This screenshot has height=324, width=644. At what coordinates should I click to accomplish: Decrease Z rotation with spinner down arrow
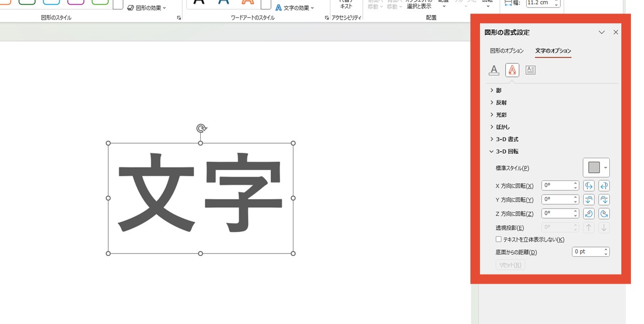[x=576, y=216]
